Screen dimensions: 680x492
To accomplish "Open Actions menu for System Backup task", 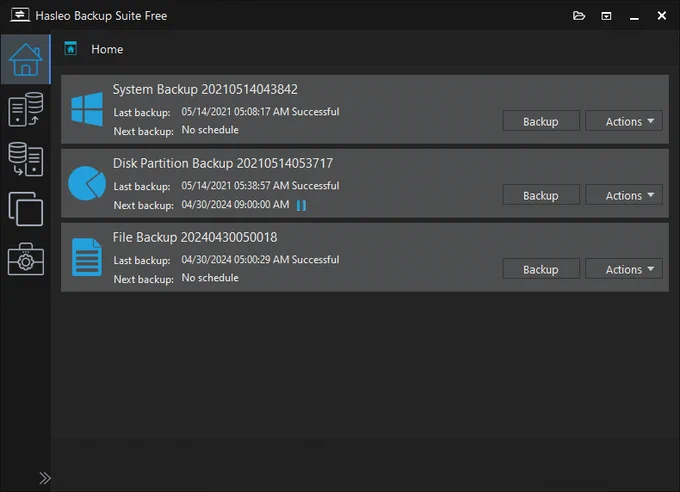I will click(624, 121).
